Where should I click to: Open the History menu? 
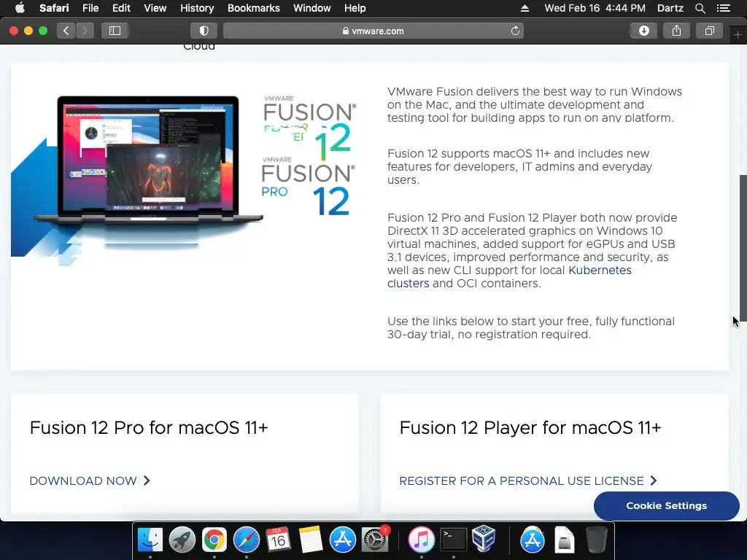coord(197,8)
